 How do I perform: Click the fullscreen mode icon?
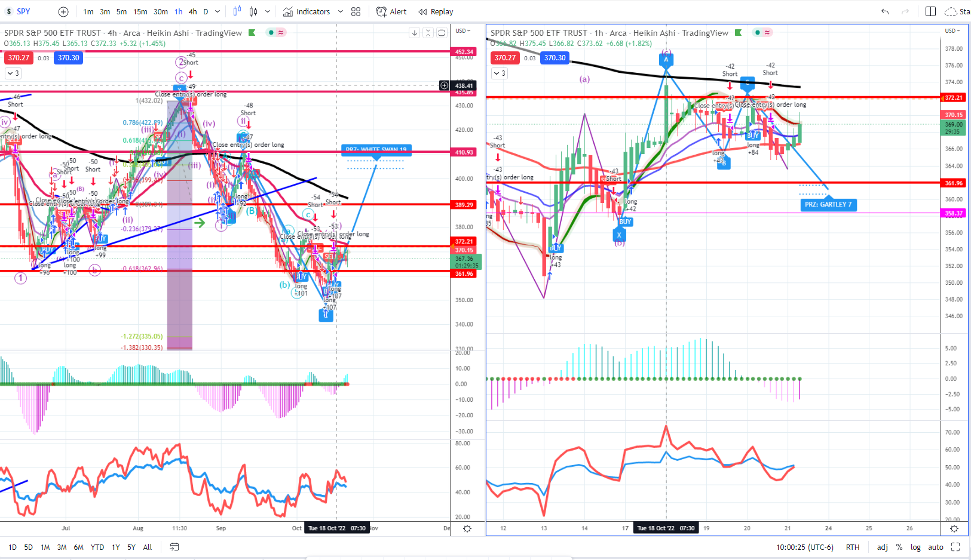pos(955,547)
